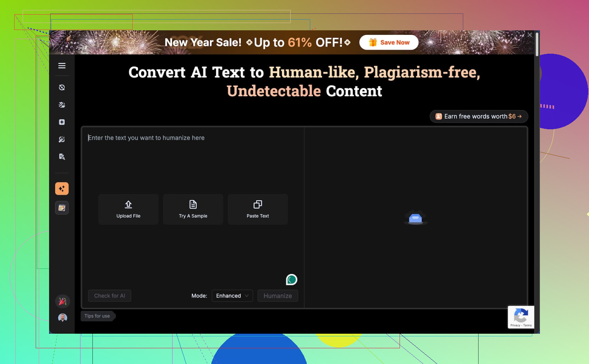Open the user profile avatar
The width and height of the screenshot is (589, 364).
pyautogui.click(x=63, y=318)
